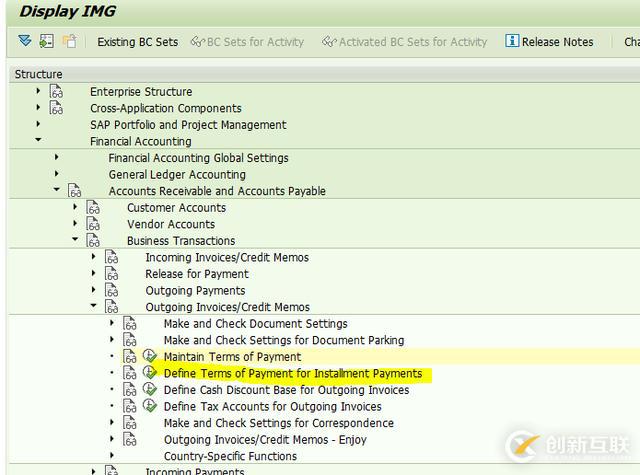Open documentation icon for Define Tax Accounts row

coord(130,406)
